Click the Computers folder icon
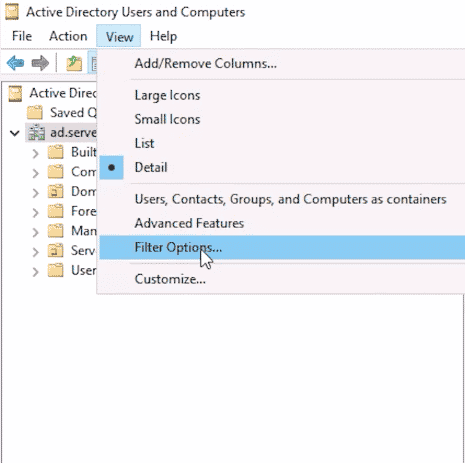 [x=55, y=172]
